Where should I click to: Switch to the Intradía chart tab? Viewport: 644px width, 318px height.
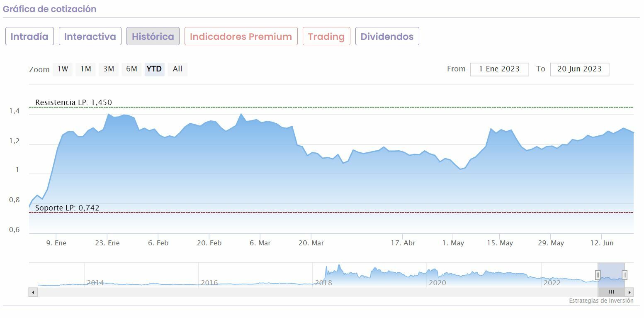pyautogui.click(x=29, y=37)
